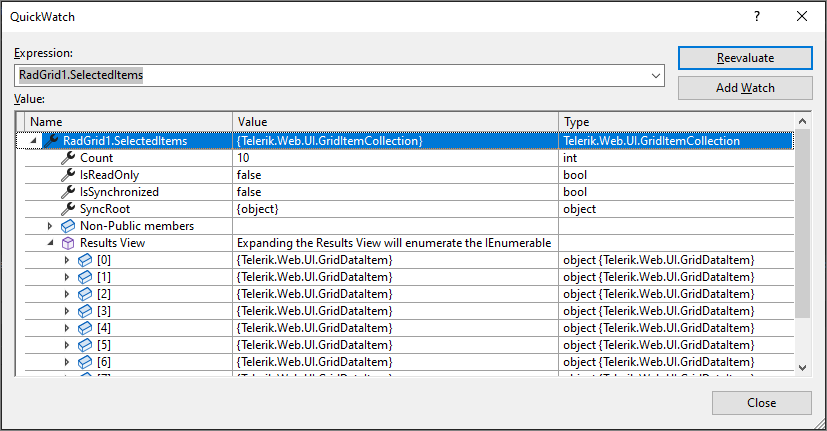Select the IsReadOnly row name
The height and width of the screenshot is (431, 827).
pyautogui.click(x=109, y=175)
